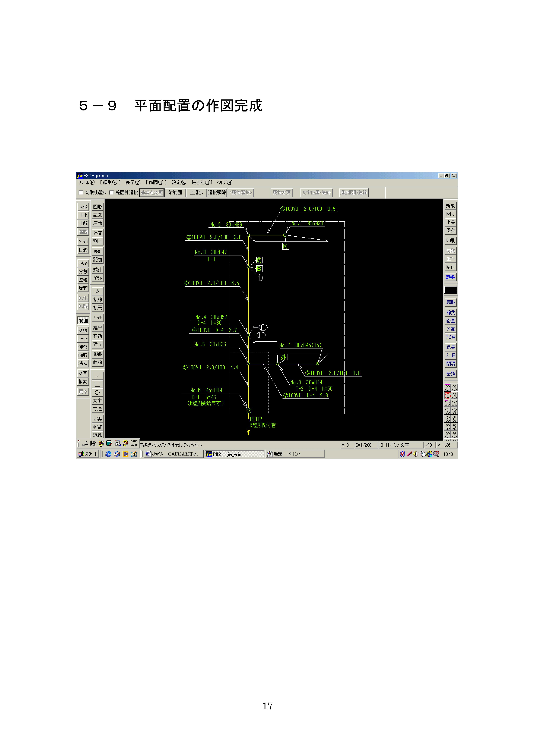Screen dimensions: 534x756
Task: Click the 鉛直 perpendicular angle button
Action: click(x=451, y=321)
